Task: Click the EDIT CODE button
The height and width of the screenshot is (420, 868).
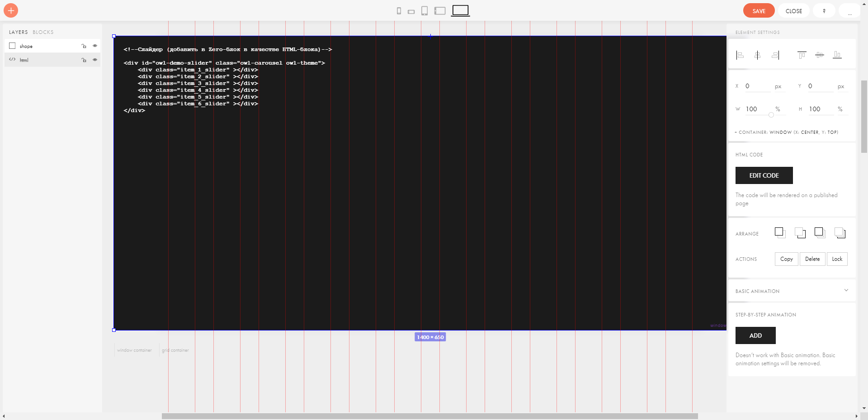Action: coord(764,175)
